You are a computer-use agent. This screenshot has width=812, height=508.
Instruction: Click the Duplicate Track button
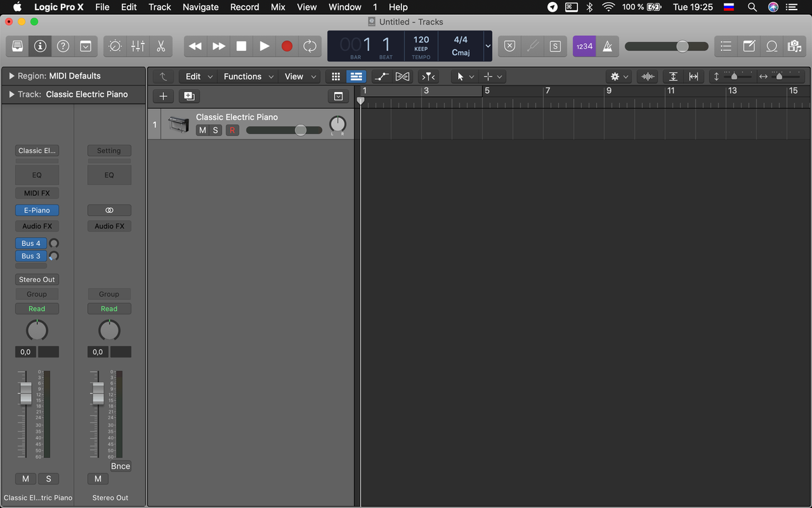point(189,96)
